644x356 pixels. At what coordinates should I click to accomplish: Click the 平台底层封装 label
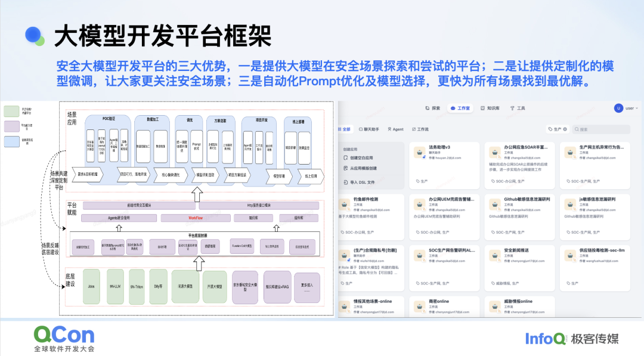click(x=197, y=236)
